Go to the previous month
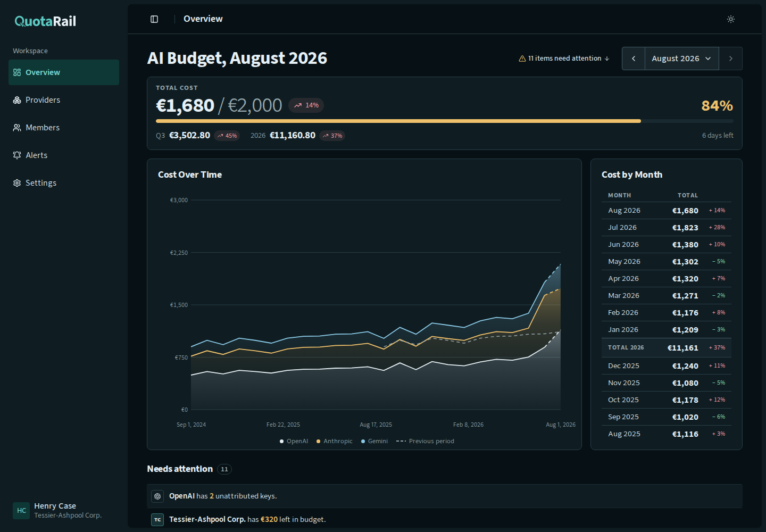 click(634, 59)
